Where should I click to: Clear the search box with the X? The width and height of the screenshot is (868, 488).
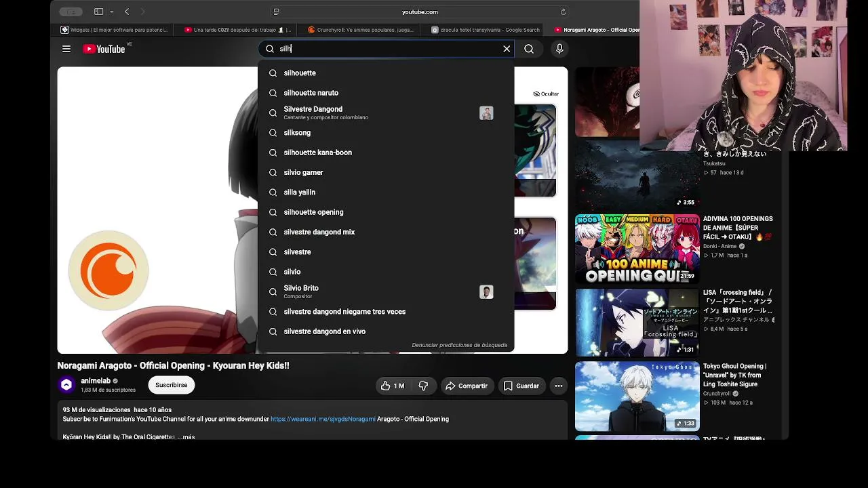[507, 49]
